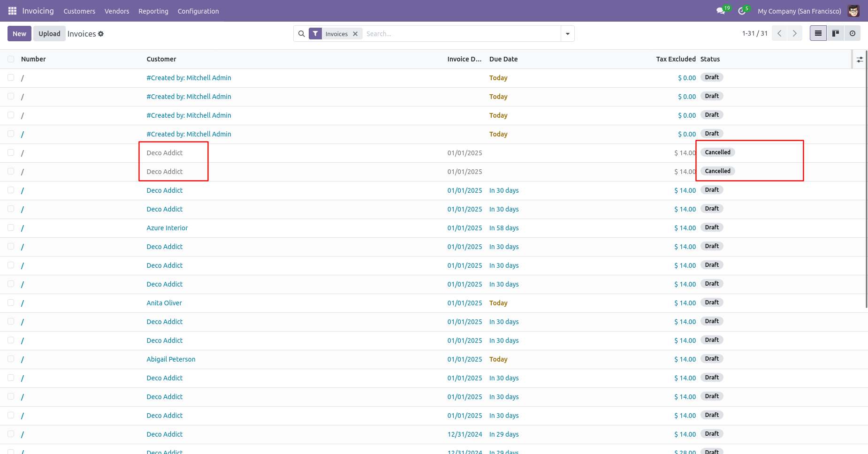Switch to activity view
Image resolution: width=868 pixels, height=454 pixels.
(853, 33)
